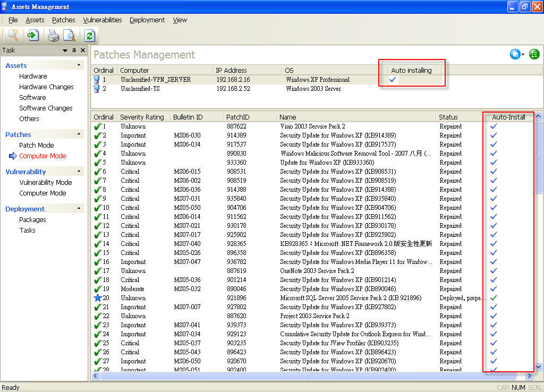Close the Task panel

tap(82, 50)
